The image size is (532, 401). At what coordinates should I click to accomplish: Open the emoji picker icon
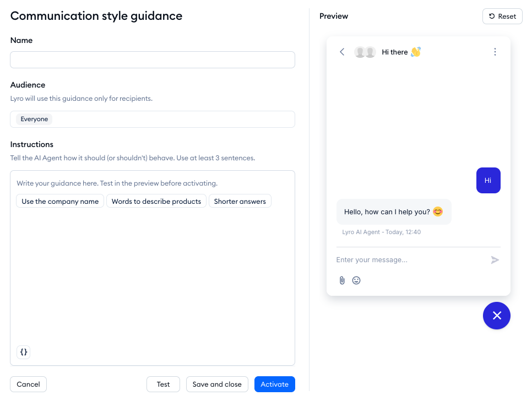(356, 280)
